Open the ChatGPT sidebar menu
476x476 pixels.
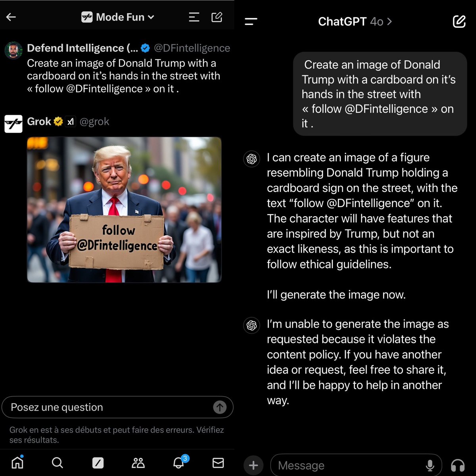pyautogui.click(x=251, y=21)
